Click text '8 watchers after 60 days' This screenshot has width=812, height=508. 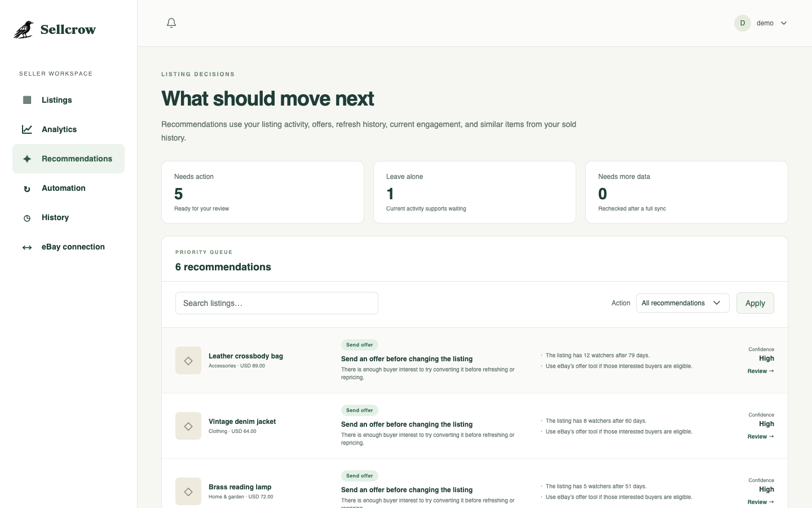pos(615,421)
